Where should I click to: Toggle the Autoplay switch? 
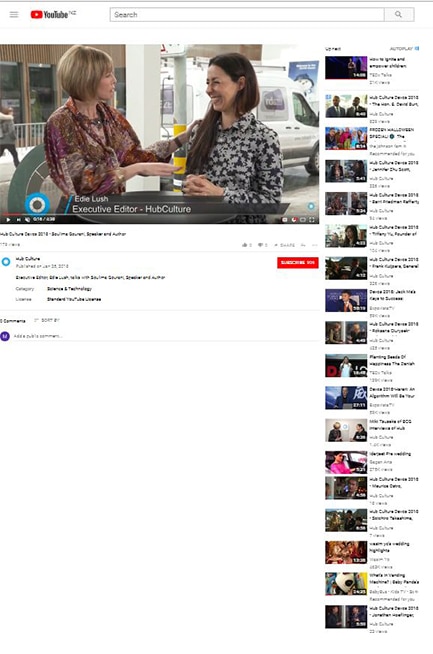(417, 49)
